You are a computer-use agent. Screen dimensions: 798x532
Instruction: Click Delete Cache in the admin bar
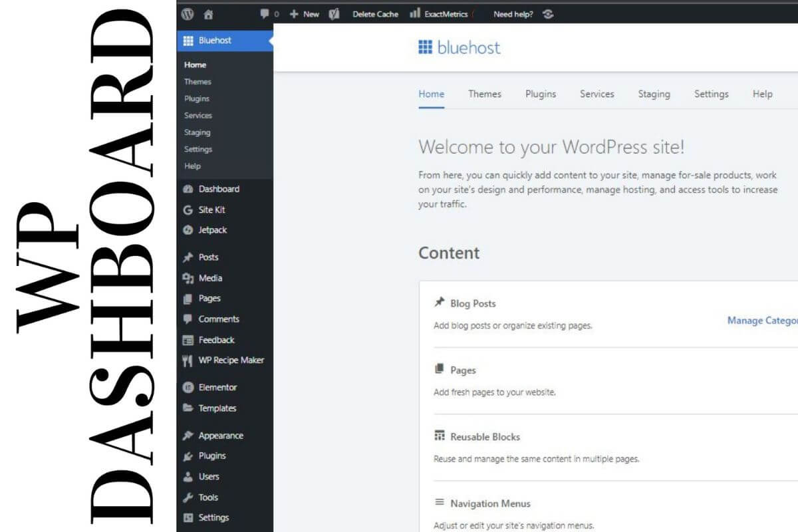pyautogui.click(x=374, y=14)
